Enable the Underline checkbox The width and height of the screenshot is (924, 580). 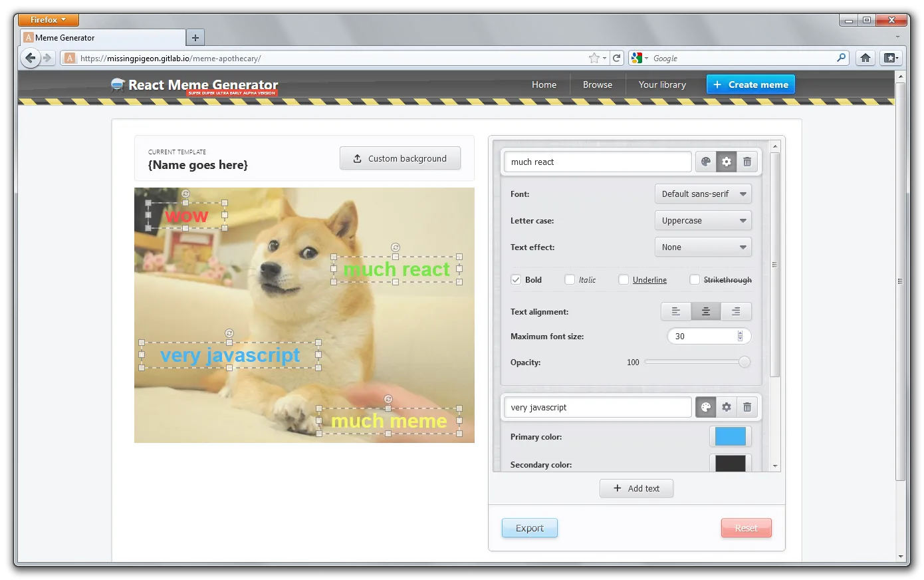[x=624, y=280]
